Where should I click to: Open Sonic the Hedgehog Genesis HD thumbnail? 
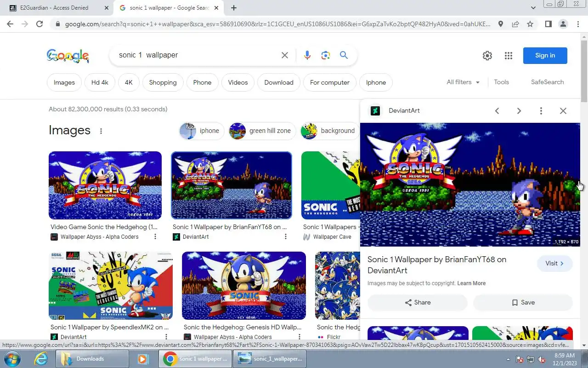244,286
